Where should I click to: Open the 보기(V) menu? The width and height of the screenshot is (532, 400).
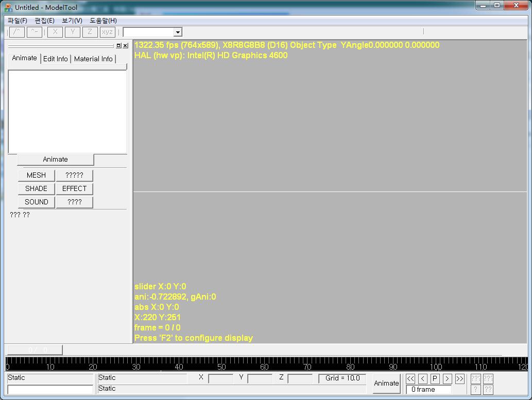pos(72,21)
